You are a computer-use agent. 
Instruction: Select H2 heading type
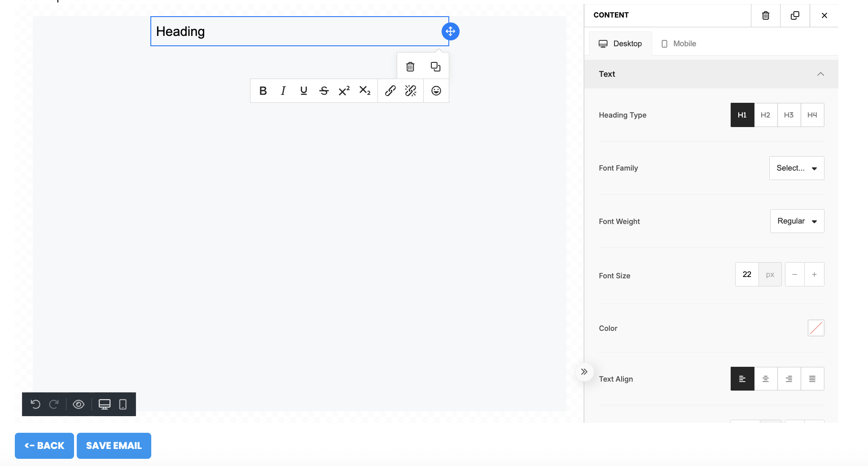(765, 115)
